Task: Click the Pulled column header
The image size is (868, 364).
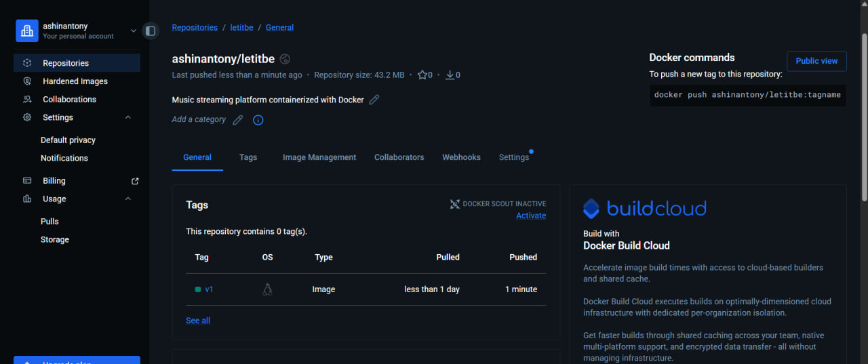Action: pyautogui.click(x=448, y=258)
